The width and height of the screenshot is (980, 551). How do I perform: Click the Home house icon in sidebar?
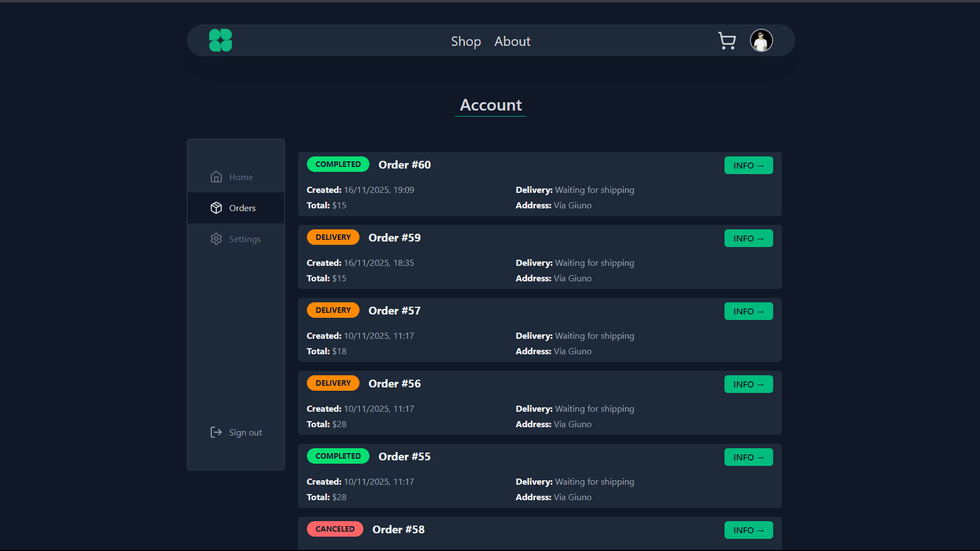(x=216, y=177)
